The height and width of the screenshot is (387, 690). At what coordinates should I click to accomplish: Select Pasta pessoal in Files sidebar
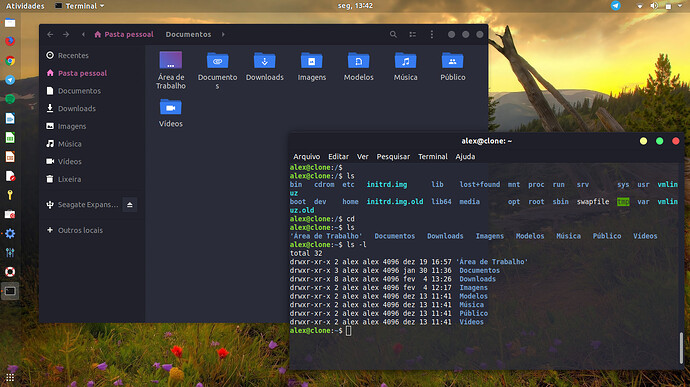pos(92,73)
